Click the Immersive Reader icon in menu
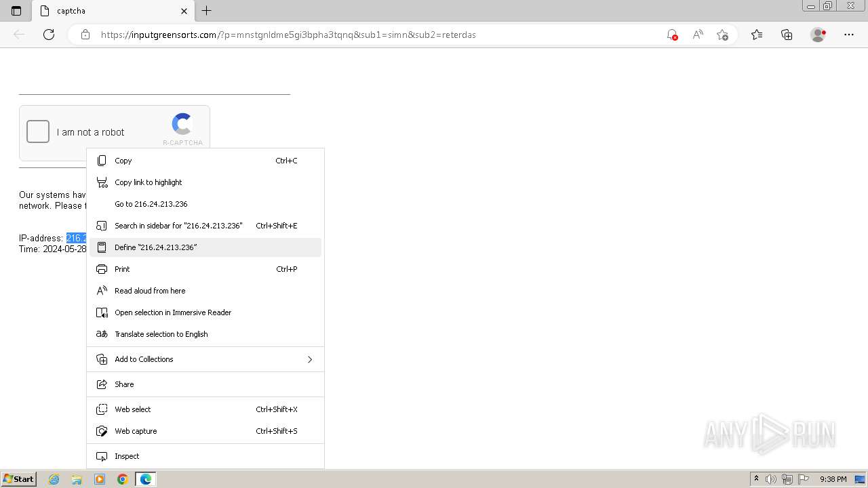This screenshot has width=868, height=488. [102, 312]
